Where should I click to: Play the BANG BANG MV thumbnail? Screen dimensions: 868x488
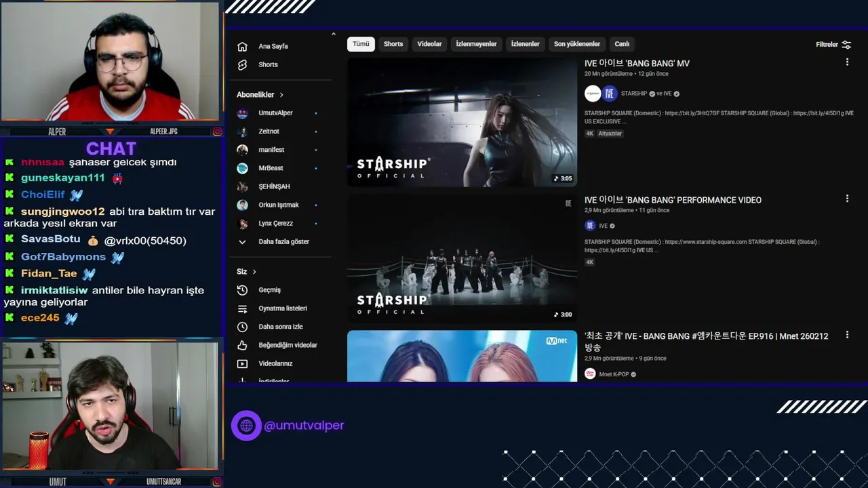coord(462,122)
